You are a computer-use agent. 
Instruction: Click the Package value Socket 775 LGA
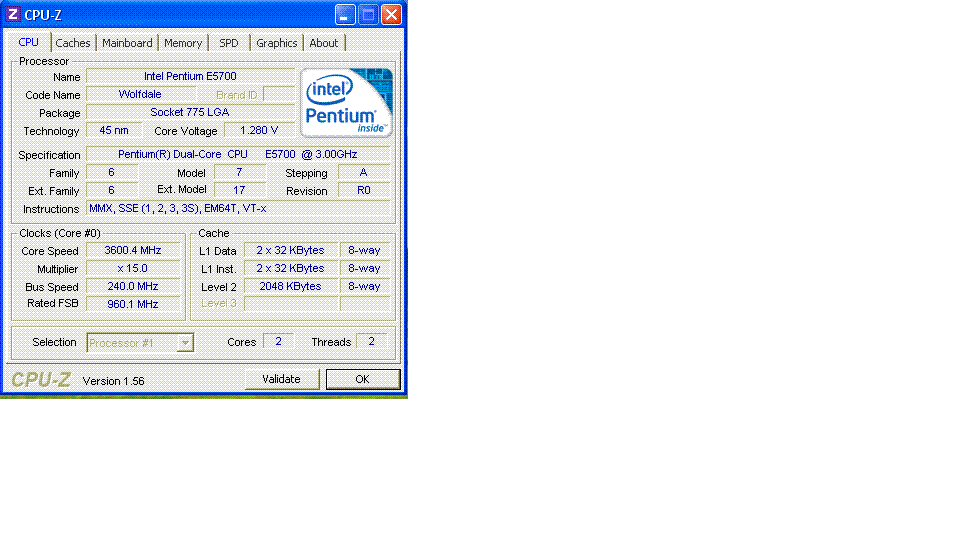(x=190, y=112)
